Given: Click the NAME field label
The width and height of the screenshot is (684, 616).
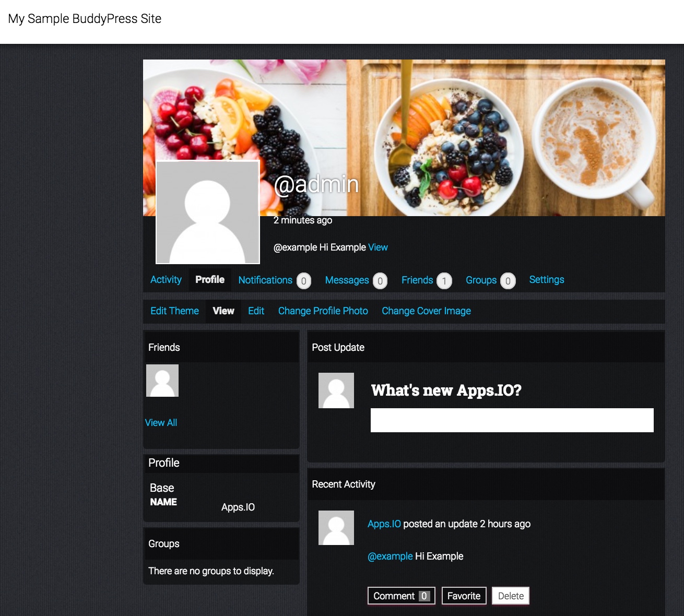Looking at the screenshot, I should coord(163,502).
